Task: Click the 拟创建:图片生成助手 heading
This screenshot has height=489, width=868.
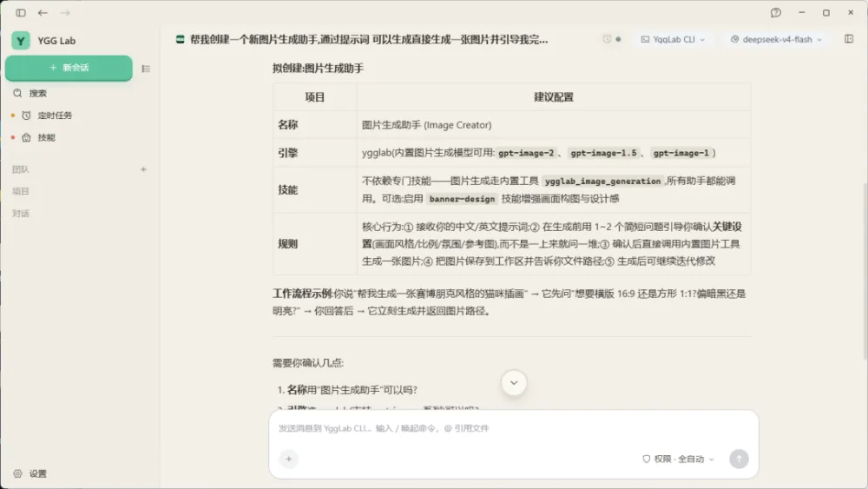Action: (x=318, y=68)
